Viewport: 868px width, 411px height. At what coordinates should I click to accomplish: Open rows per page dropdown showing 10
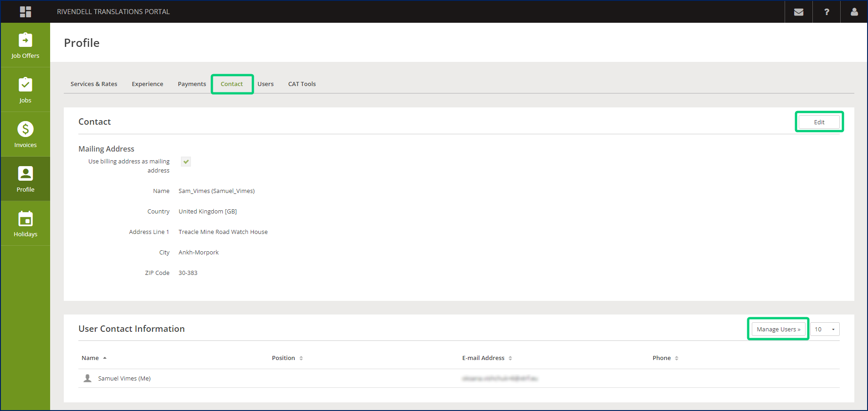tap(825, 329)
